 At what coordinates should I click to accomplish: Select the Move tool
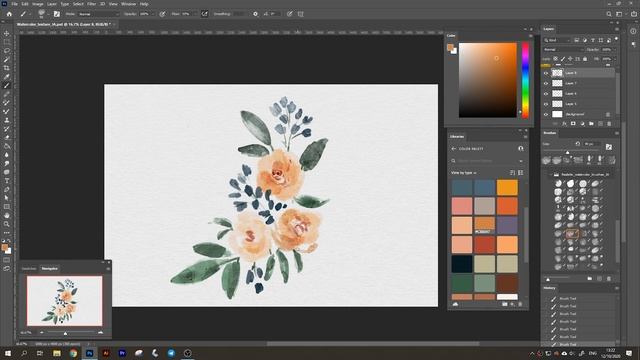click(7, 33)
